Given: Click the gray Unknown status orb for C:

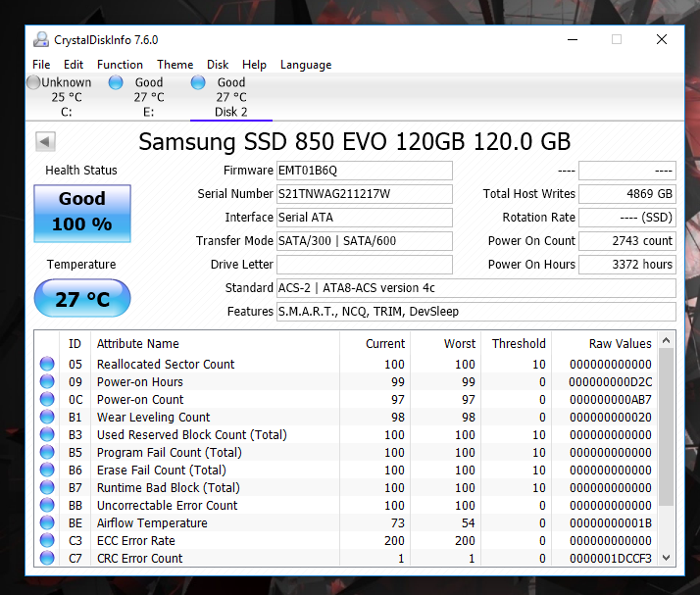Looking at the screenshot, I should click(x=33, y=82).
